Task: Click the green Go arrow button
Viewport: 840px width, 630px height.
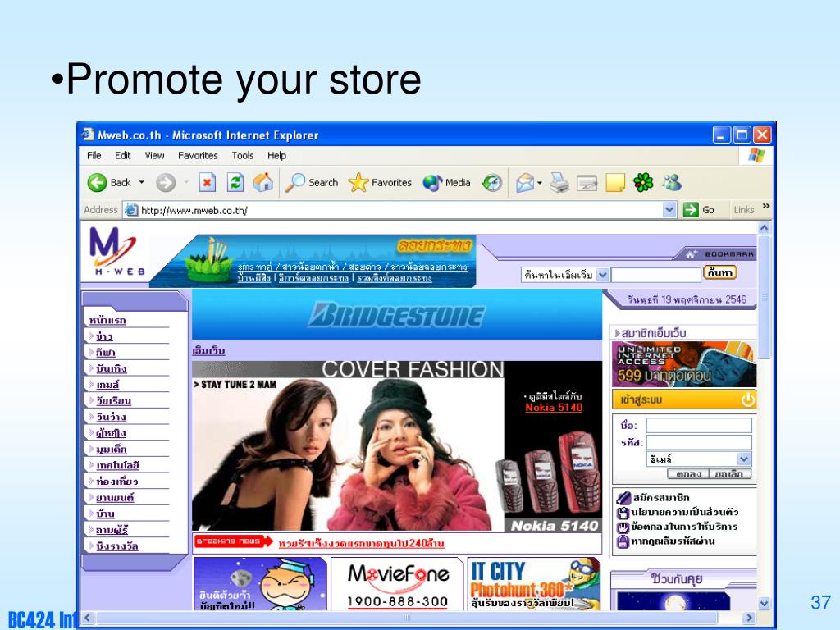Action: 691,209
